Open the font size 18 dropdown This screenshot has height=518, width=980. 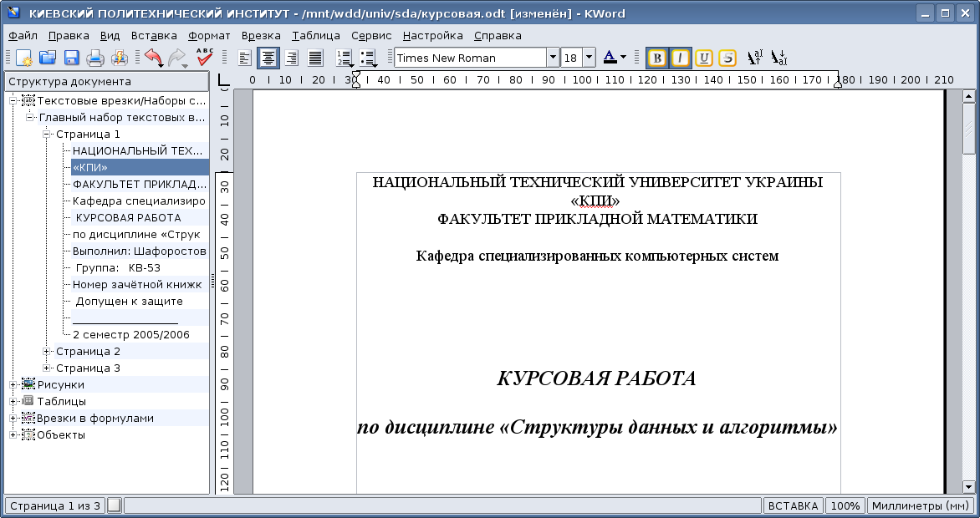(589, 58)
